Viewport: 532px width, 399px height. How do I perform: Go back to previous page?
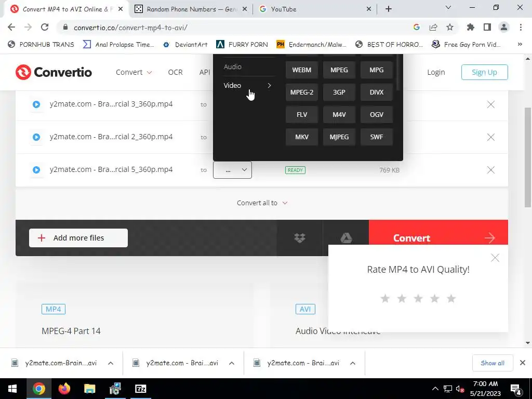[x=11, y=28]
